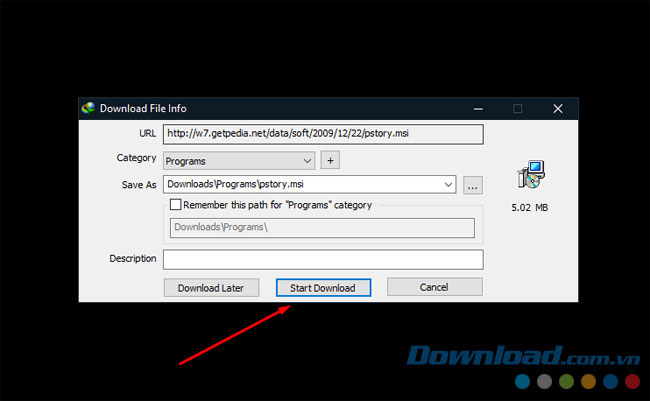Click the blue dot under the watermark

coord(522,384)
